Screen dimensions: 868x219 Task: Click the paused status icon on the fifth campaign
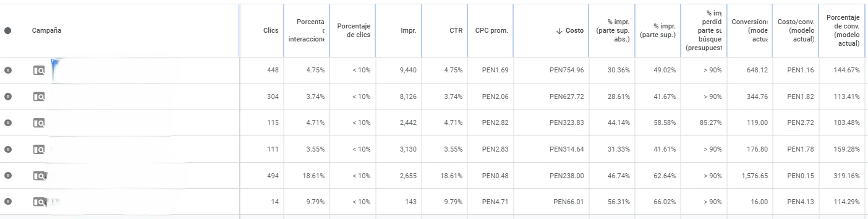pos(8,175)
